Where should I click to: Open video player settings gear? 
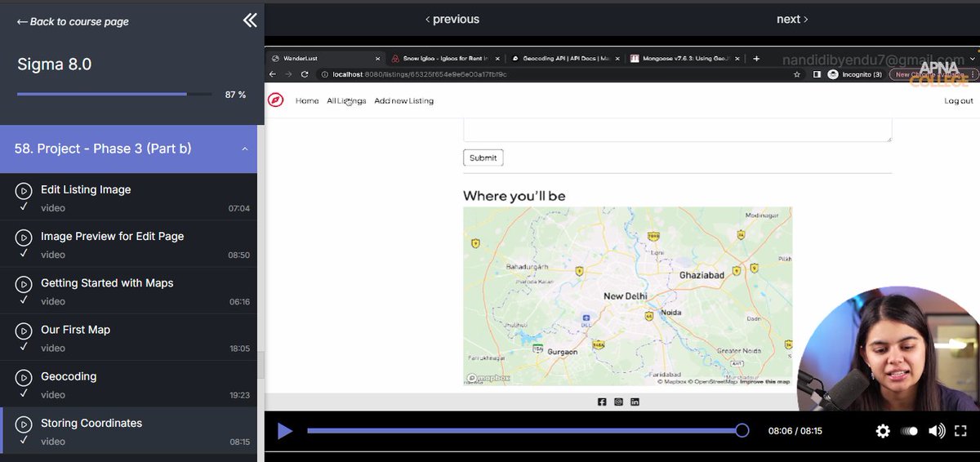[x=883, y=431]
